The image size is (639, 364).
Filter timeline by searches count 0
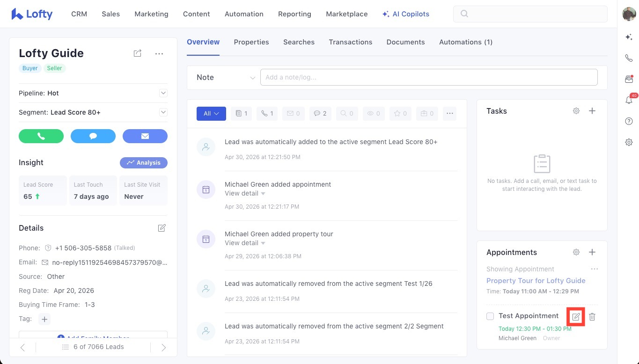click(347, 113)
